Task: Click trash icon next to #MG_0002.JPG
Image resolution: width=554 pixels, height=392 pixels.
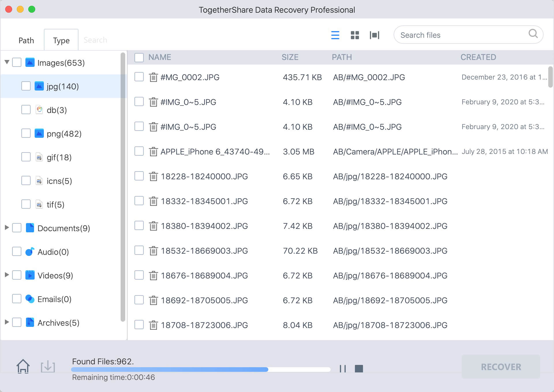Action: (x=152, y=77)
